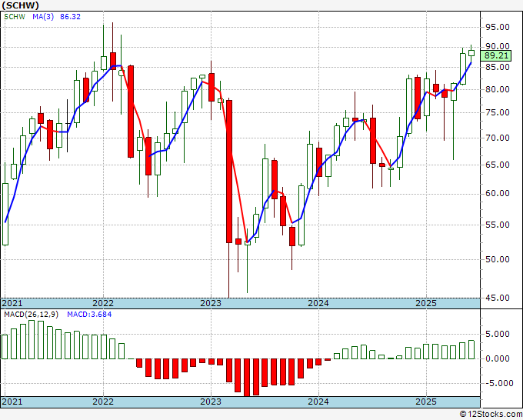Click the 5.000 MACD axis label
523x420 pixels.
498,335
